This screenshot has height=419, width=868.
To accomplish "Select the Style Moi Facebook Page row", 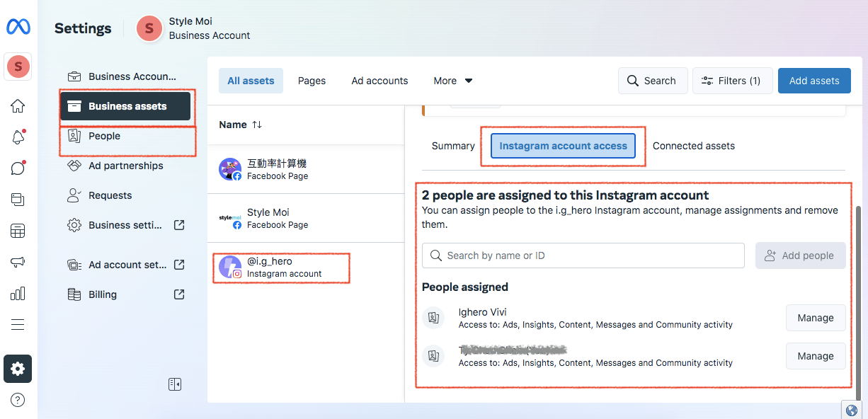I will point(306,218).
